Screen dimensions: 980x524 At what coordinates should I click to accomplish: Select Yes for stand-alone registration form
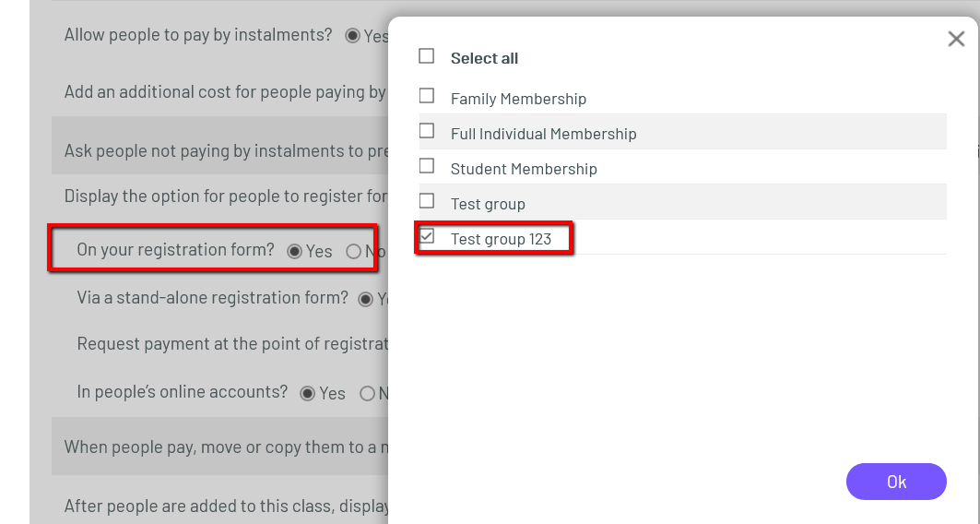coord(366,299)
